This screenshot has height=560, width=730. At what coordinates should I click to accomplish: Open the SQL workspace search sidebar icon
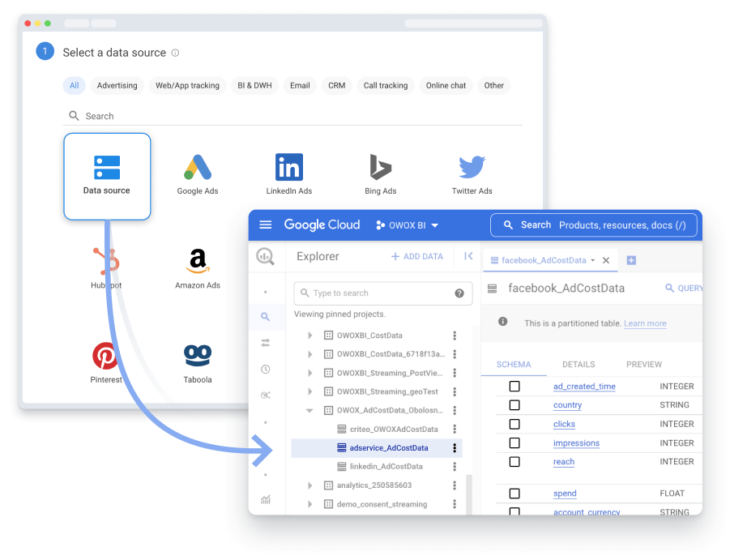coord(266,317)
